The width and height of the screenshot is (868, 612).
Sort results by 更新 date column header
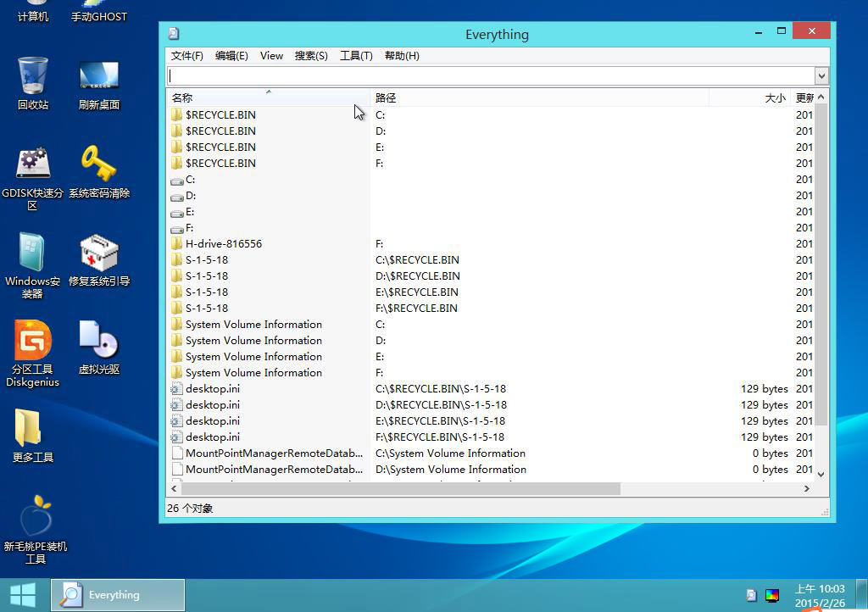[803, 98]
